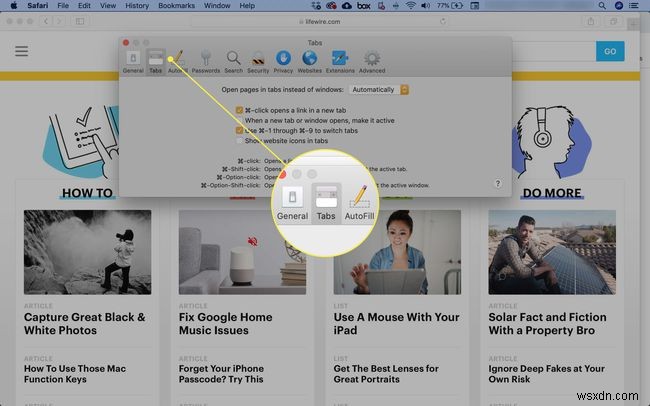Image resolution: width=650 pixels, height=406 pixels.
Task: Open Use A Mouse With Your iPad
Action: [x=396, y=323]
